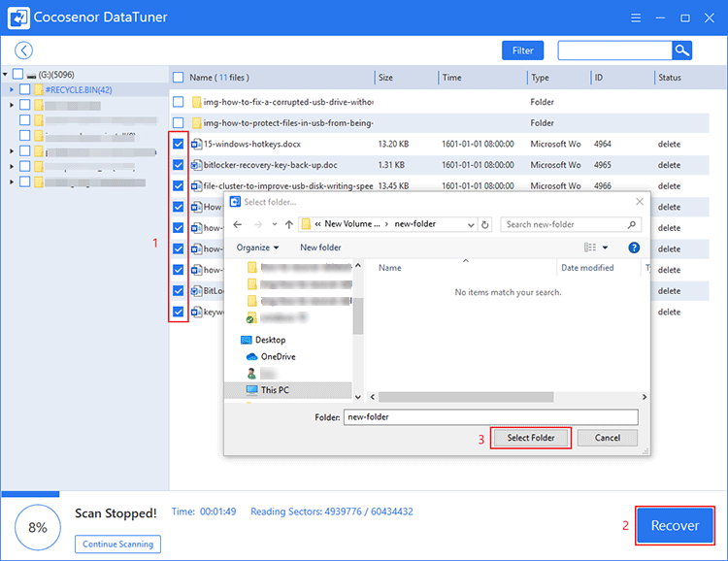Go back in Select folder dialog
The height and width of the screenshot is (561, 728).
point(238,225)
